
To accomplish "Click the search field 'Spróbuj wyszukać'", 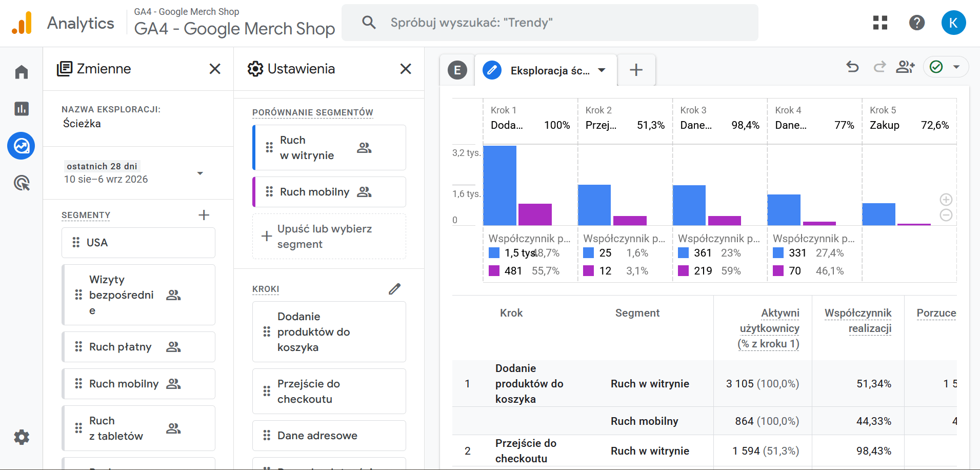I will 550,23.
